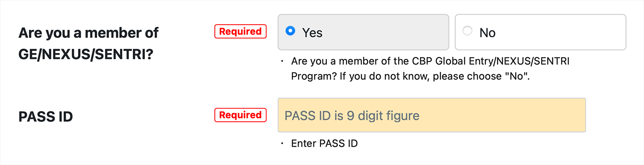The height and width of the screenshot is (165, 644).
Task: Click the "PASS ID is 9 digit figure" placeholder
Action: (x=352, y=116)
